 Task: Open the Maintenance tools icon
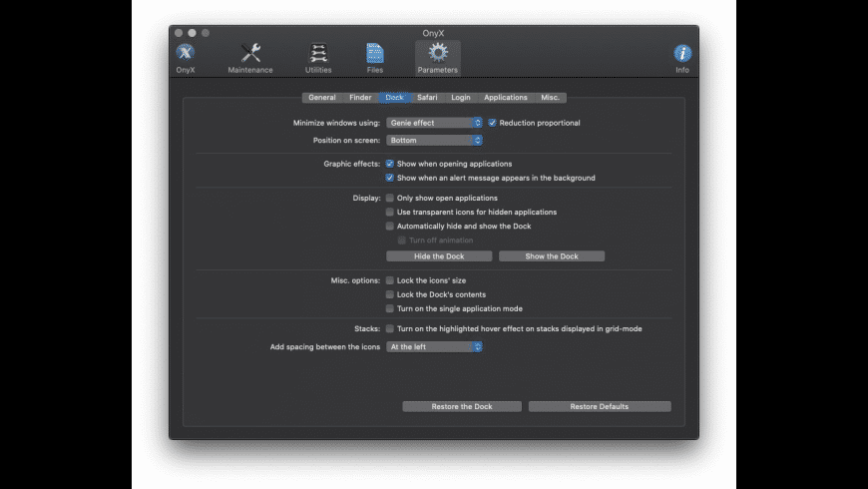point(250,58)
